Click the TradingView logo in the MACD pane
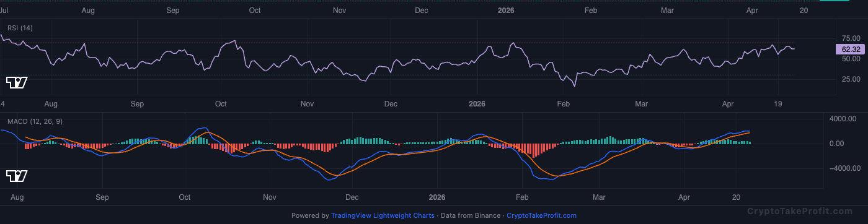This screenshot has height=224, width=868. tap(17, 176)
